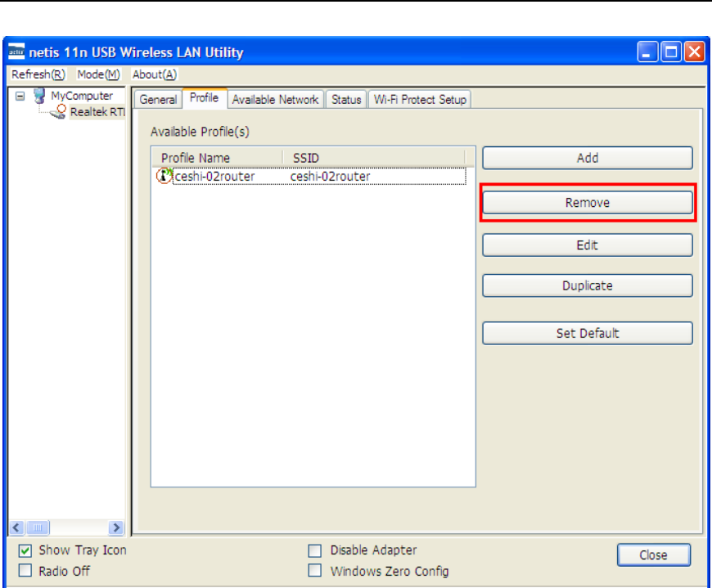712x588 pixels.
Task: Click the ceshi-02router SSID cell
Action: [330, 176]
